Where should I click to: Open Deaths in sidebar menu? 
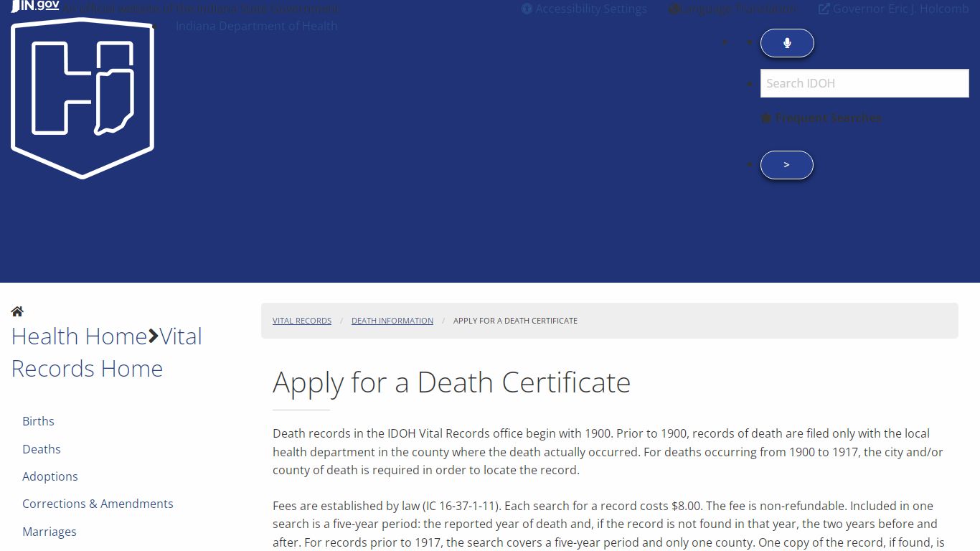pyautogui.click(x=41, y=449)
